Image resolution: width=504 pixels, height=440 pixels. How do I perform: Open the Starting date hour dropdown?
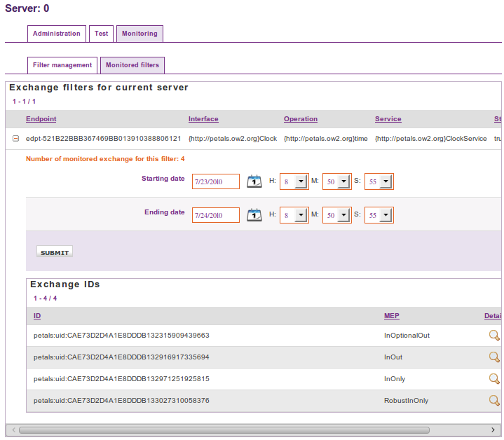(x=301, y=181)
